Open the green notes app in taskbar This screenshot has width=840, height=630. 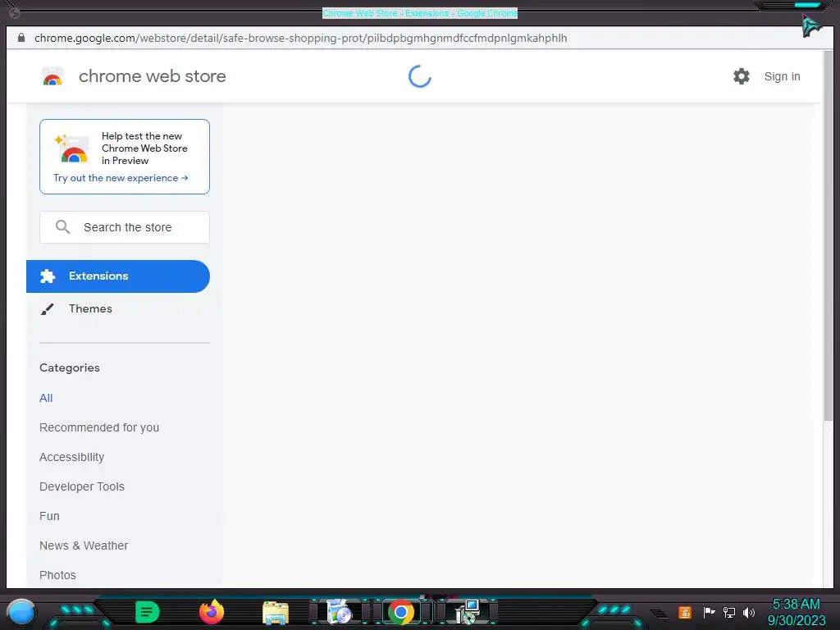click(x=148, y=612)
